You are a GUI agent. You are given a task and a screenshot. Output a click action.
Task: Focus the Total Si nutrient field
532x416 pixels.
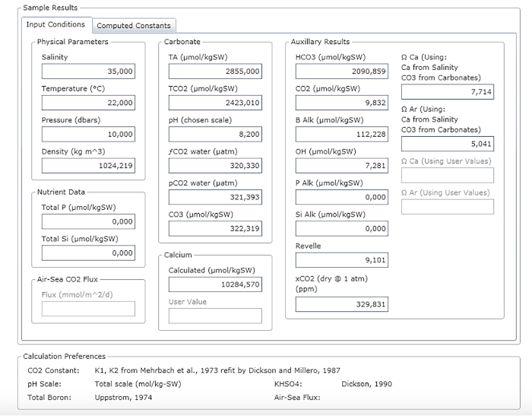tap(88, 253)
